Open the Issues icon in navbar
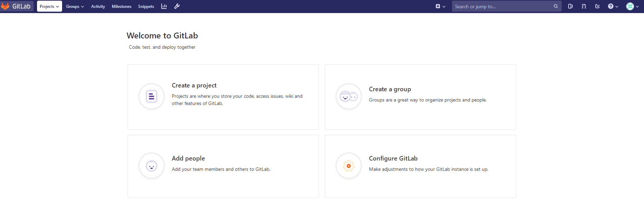644x202 pixels. click(x=570, y=6)
